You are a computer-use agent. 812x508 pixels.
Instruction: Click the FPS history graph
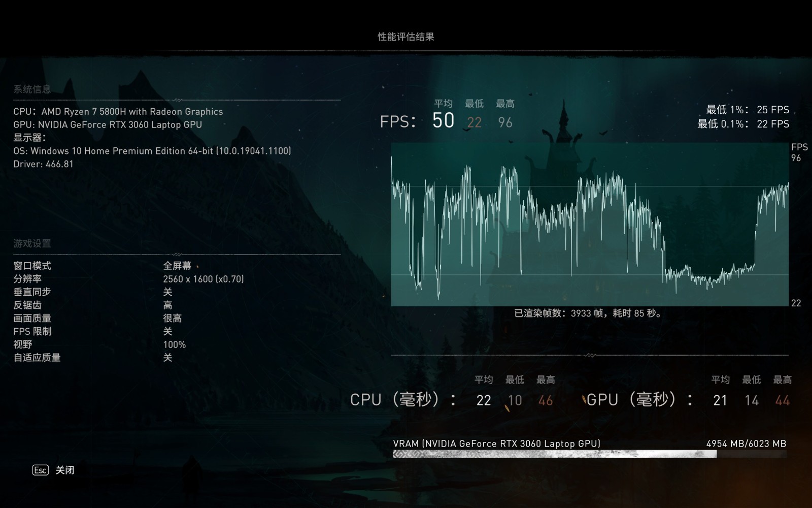pyautogui.click(x=590, y=225)
